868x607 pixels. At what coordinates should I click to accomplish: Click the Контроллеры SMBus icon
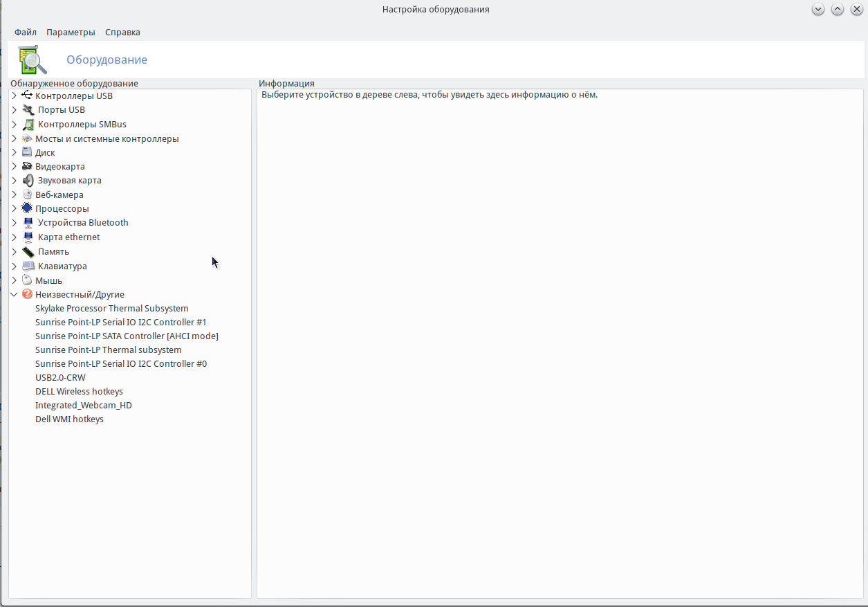pos(28,125)
